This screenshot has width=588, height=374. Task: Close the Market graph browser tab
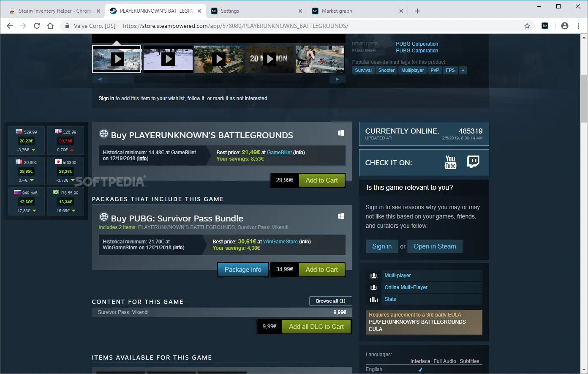(x=401, y=11)
